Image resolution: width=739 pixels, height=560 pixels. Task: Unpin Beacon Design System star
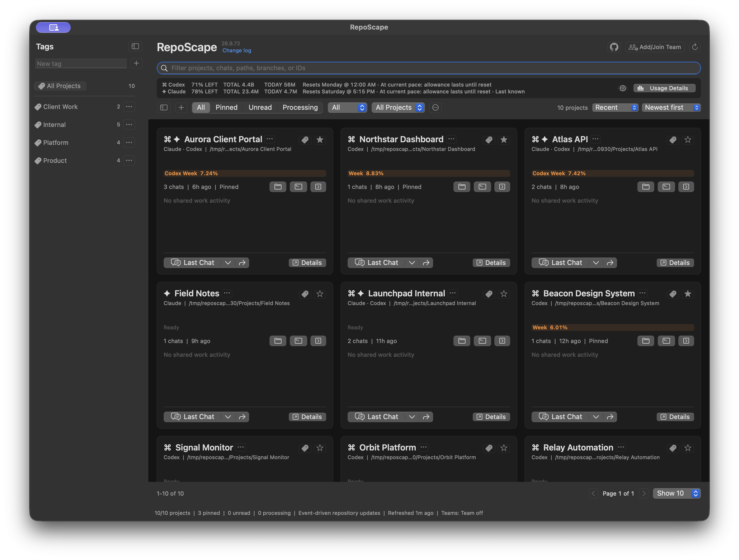[688, 294]
